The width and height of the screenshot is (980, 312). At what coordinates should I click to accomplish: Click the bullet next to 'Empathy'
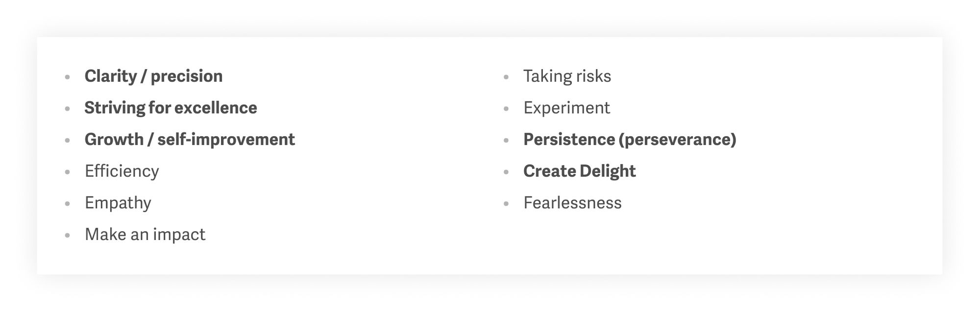coord(68,204)
